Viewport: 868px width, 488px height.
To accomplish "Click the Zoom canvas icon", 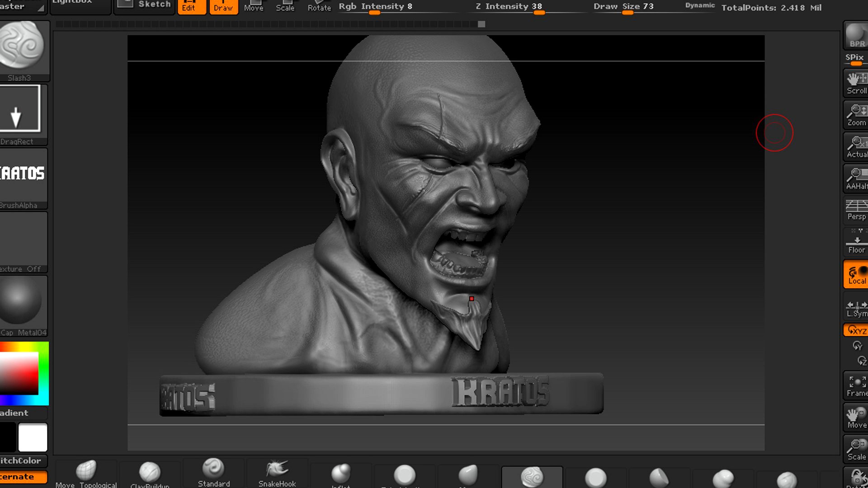I will 857,115.
